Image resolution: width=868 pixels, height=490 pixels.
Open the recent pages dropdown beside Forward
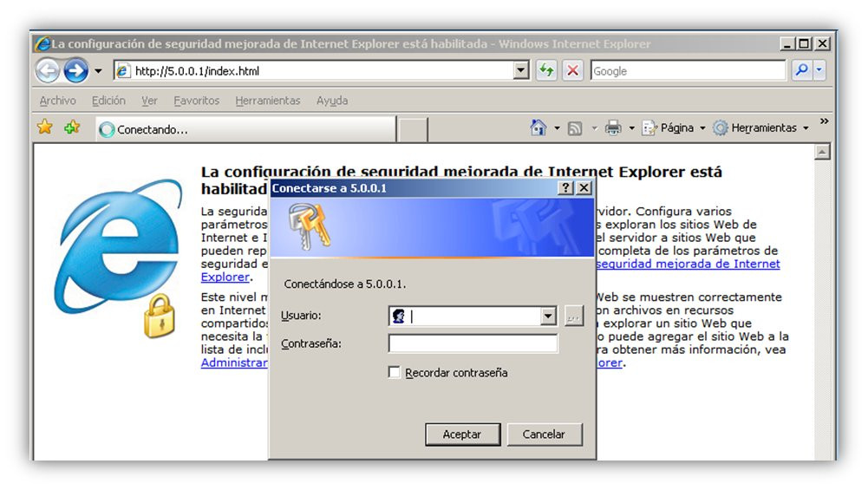(x=98, y=71)
